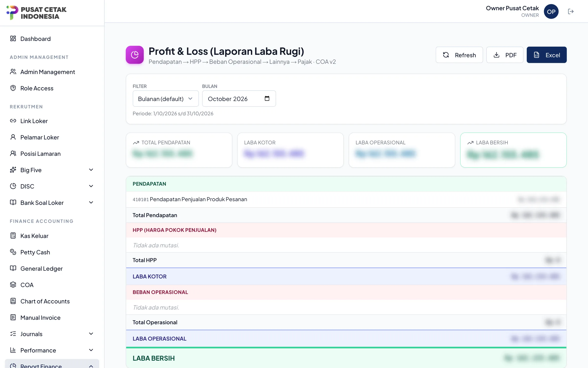Viewport: 588px width, 368px height.
Task: Click the Refresh button
Action: (459, 55)
